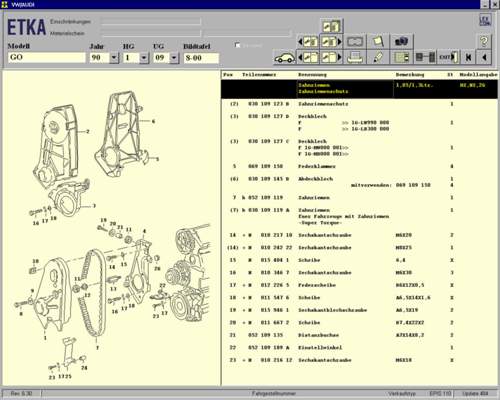Click the Teilenummer column header
The image size is (500, 400).
[259, 75]
